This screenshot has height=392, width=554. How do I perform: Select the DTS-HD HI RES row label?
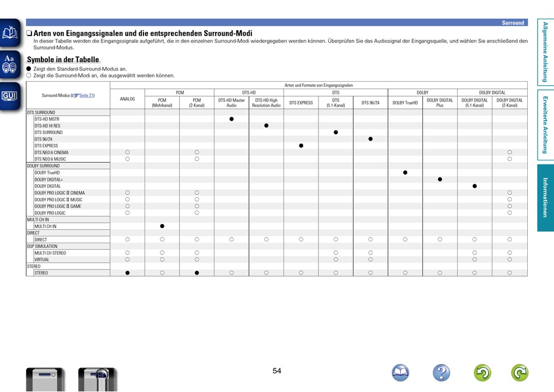click(47, 126)
